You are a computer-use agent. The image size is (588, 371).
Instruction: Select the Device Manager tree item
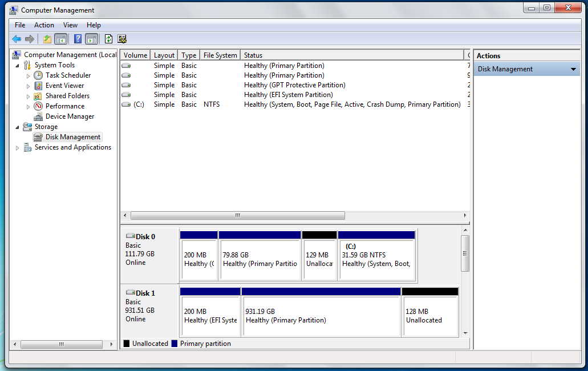point(70,116)
